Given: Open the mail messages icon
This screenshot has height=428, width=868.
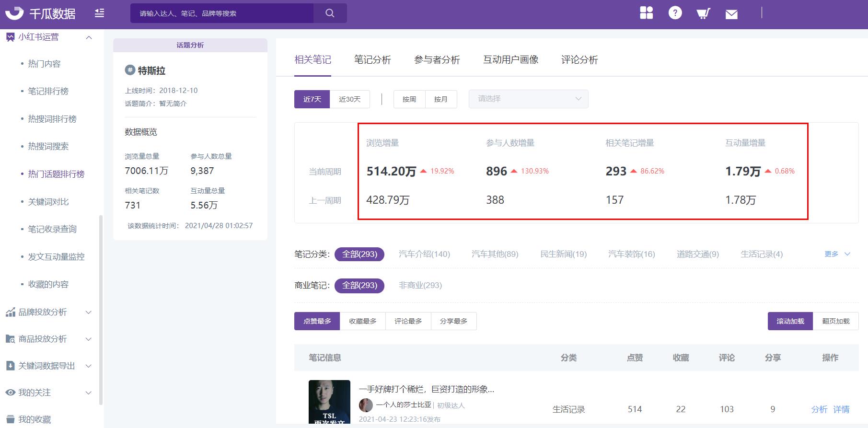Looking at the screenshot, I should click(x=731, y=14).
